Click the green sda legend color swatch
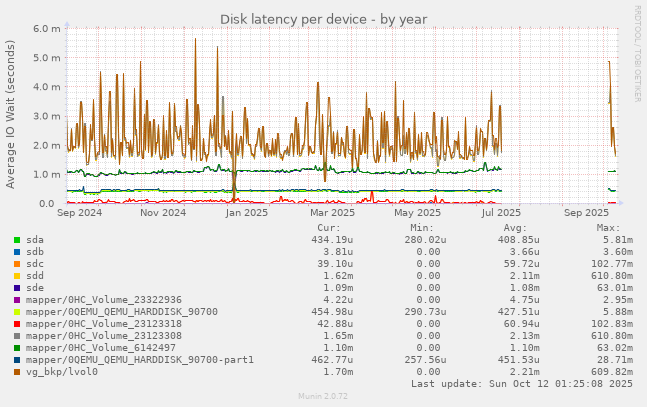The image size is (647, 407). (x=17, y=240)
